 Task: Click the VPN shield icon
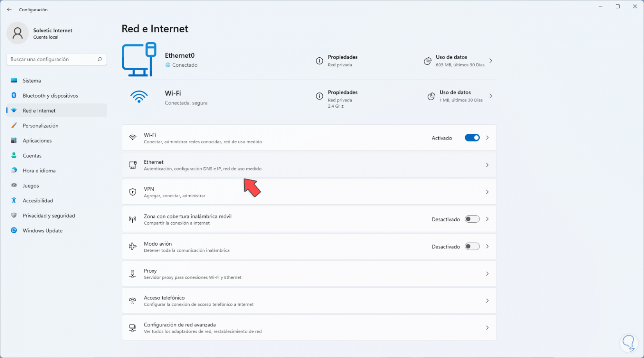[133, 192]
